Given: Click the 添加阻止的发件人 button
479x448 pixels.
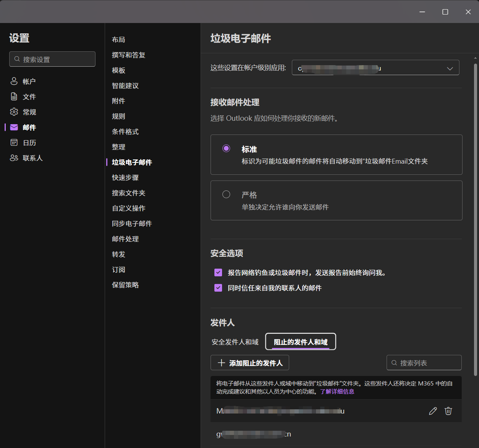Looking at the screenshot, I should point(250,363).
